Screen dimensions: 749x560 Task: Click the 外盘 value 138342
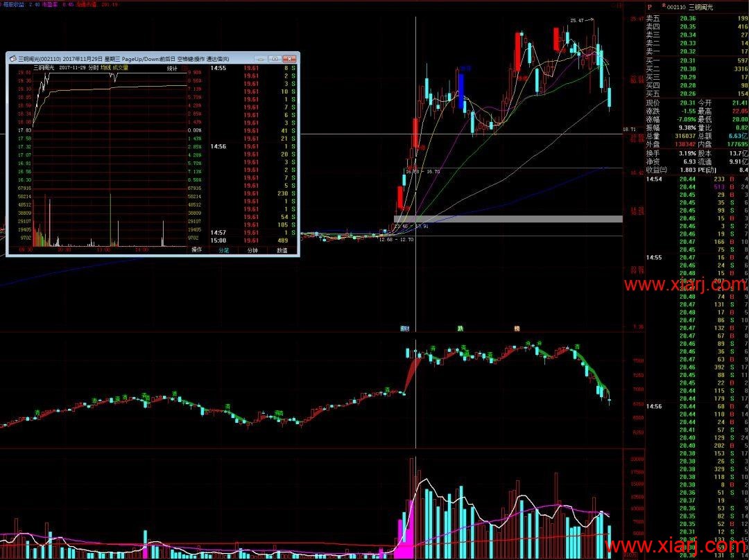(x=685, y=143)
